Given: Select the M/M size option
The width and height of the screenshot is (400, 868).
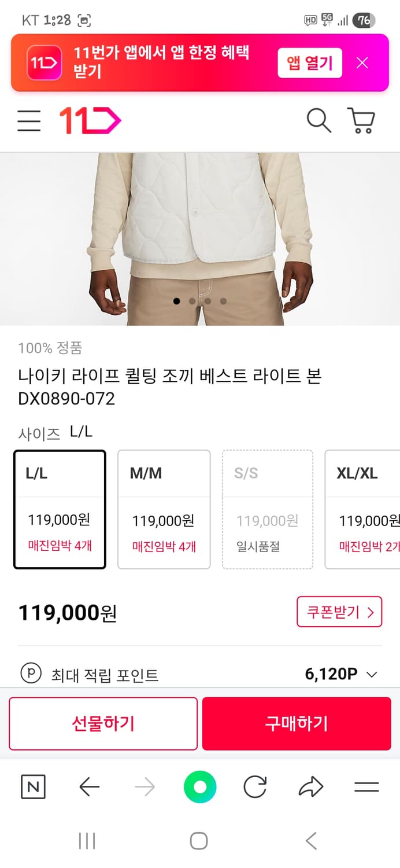Looking at the screenshot, I should (164, 509).
